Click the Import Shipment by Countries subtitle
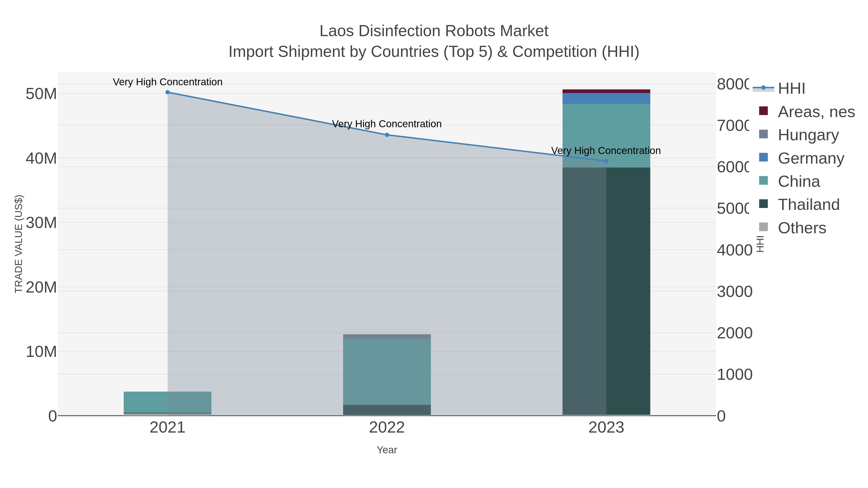 (x=434, y=52)
